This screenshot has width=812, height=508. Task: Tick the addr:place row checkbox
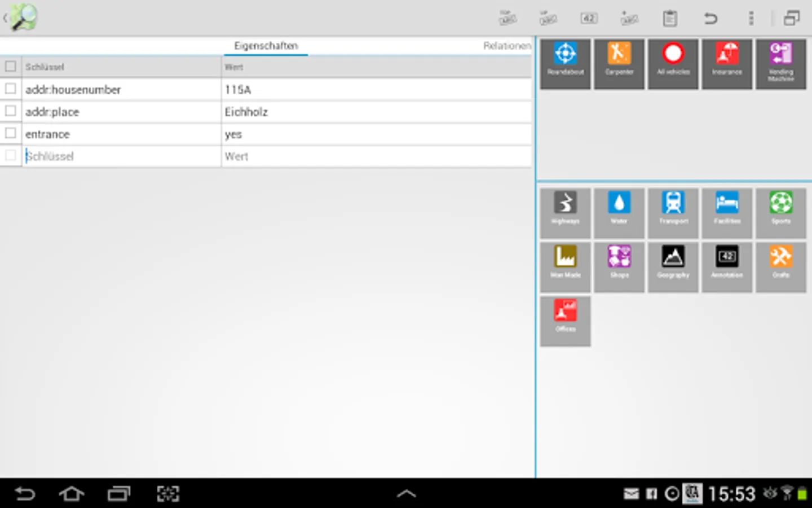[10, 111]
